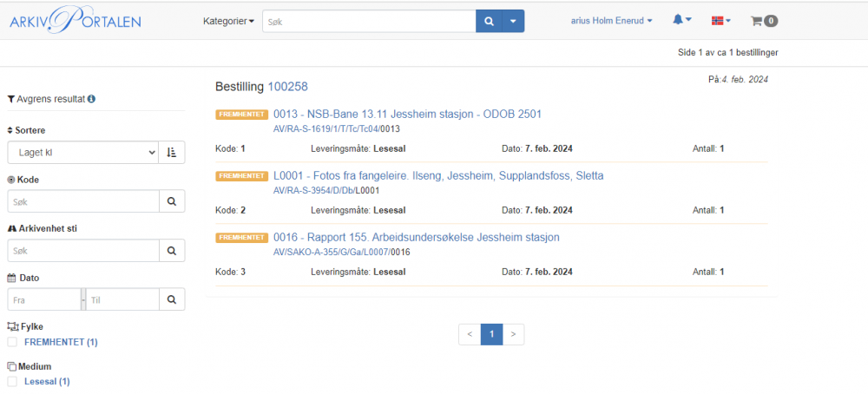
Task: Expand the advanced search options arrow
Action: [x=513, y=21]
